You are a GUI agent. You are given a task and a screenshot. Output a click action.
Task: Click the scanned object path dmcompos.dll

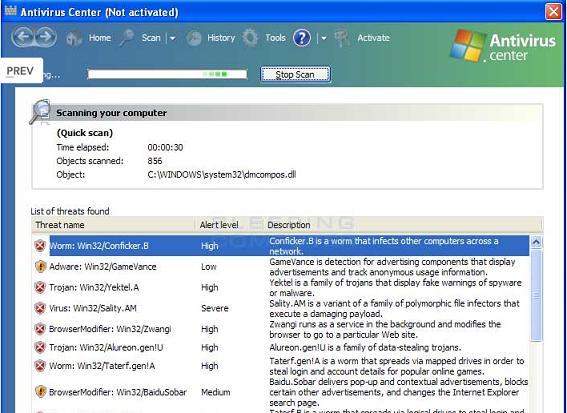(222, 175)
